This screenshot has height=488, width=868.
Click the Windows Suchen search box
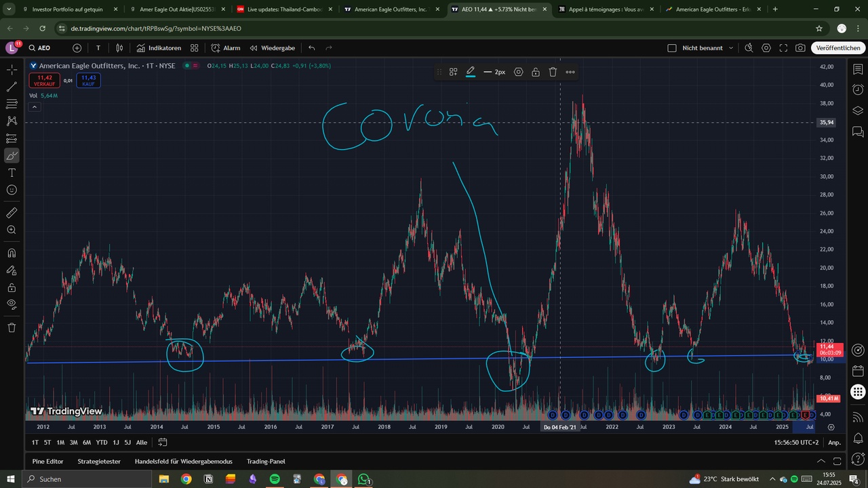88,479
